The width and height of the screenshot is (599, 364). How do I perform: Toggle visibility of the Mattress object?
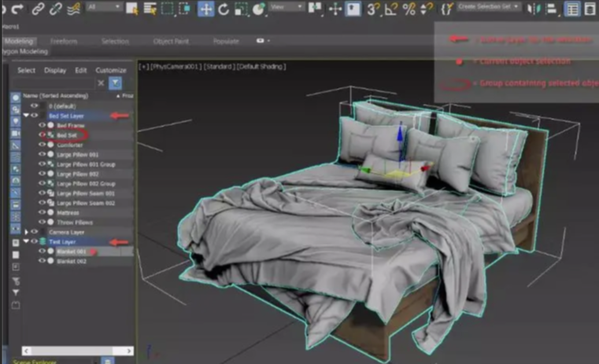[x=43, y=211]
